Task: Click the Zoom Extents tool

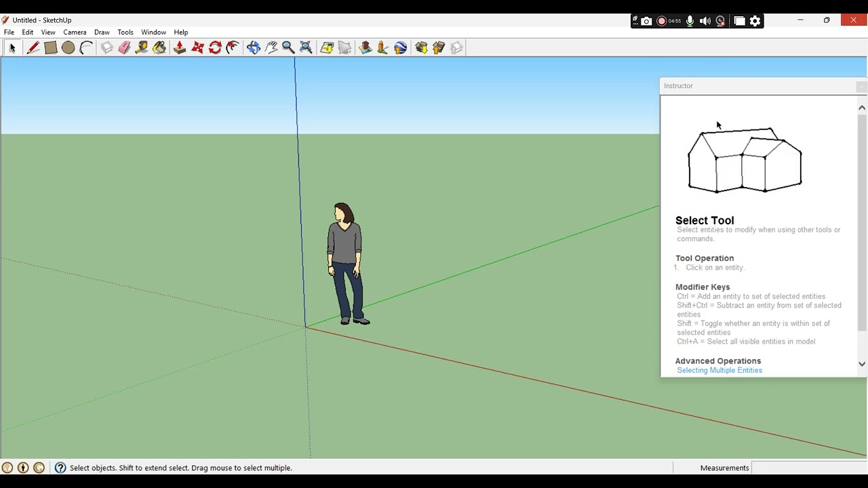Action: pyautogui.click(x=306, y=47)
